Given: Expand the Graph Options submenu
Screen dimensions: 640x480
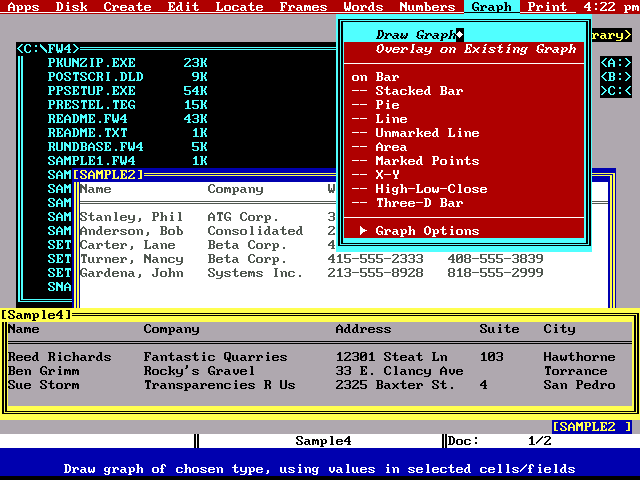Looking at the screenshot, I should [x=419, y=231].
